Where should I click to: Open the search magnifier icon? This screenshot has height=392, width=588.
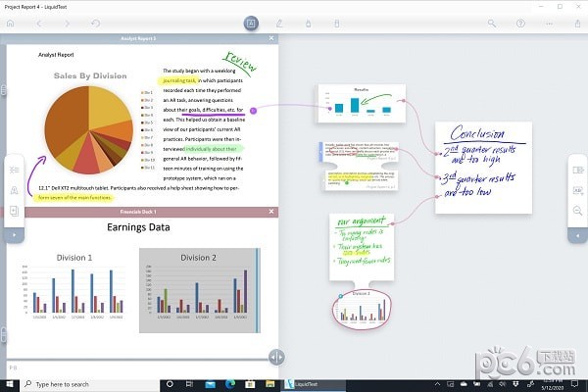click(492, 24)
